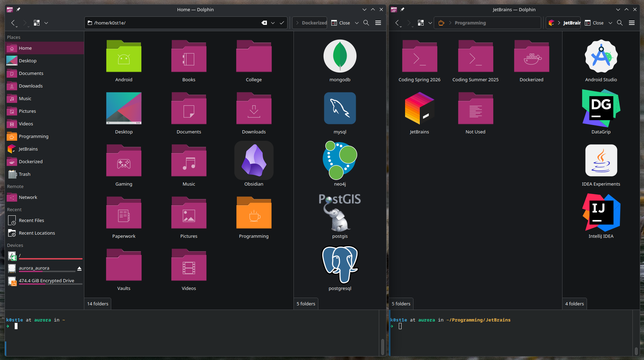644x360 pixels.
Task: Eject the aurora_aurora device
Action: click(x=79, y=269)
